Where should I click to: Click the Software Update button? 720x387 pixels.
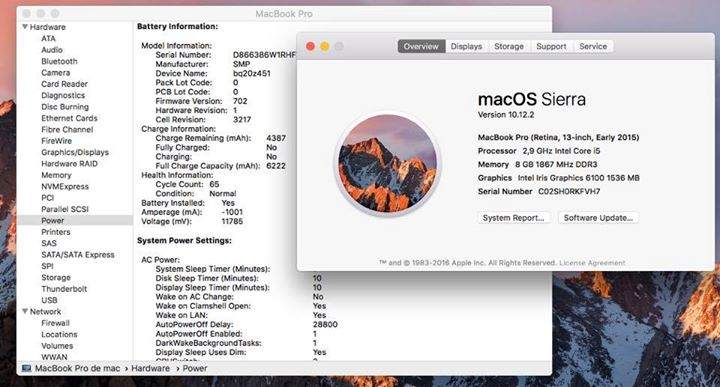598,218
